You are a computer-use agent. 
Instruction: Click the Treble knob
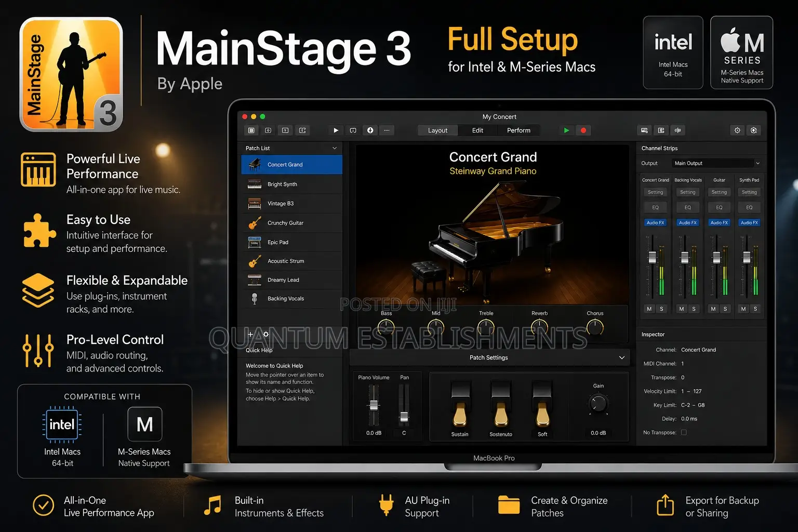(486, 327)
